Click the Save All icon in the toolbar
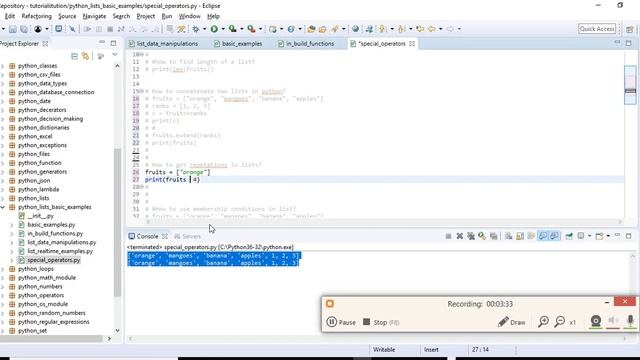 pos(24,29)
